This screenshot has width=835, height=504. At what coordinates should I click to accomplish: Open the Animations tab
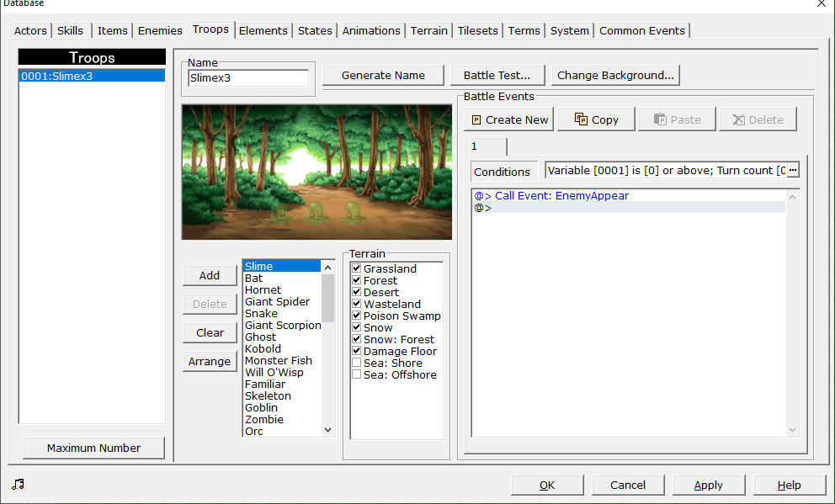pyautogui.click(x=371, y=31)
